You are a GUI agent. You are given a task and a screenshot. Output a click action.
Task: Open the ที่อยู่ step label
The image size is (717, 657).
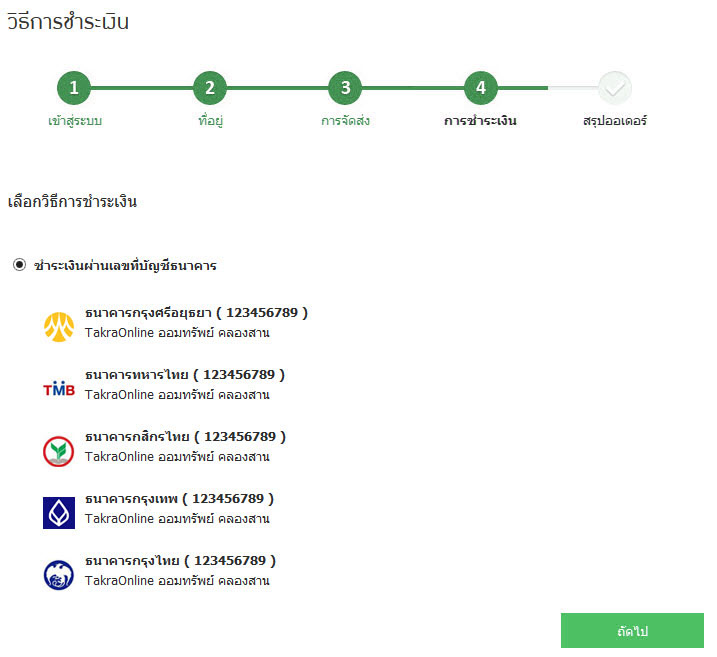click(209, 121)
